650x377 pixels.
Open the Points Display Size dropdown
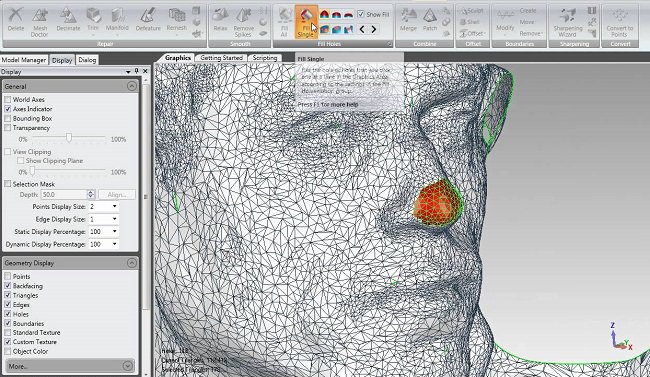[104, 207]
